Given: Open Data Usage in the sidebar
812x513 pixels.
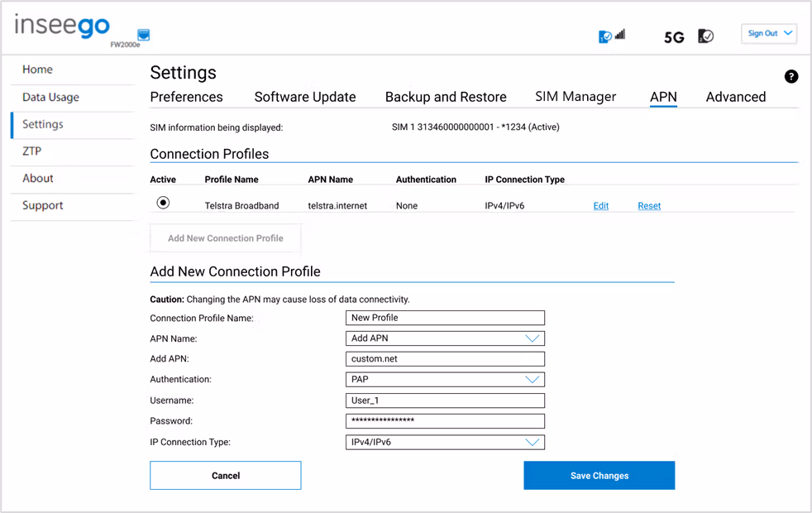Looking at the screenshot, I should point(50,97).
